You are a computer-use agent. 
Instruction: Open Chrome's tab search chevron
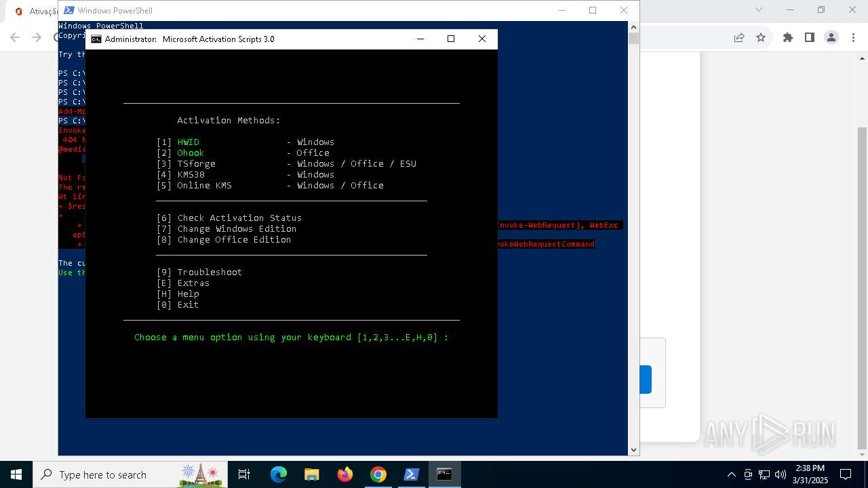pos(759,9)
